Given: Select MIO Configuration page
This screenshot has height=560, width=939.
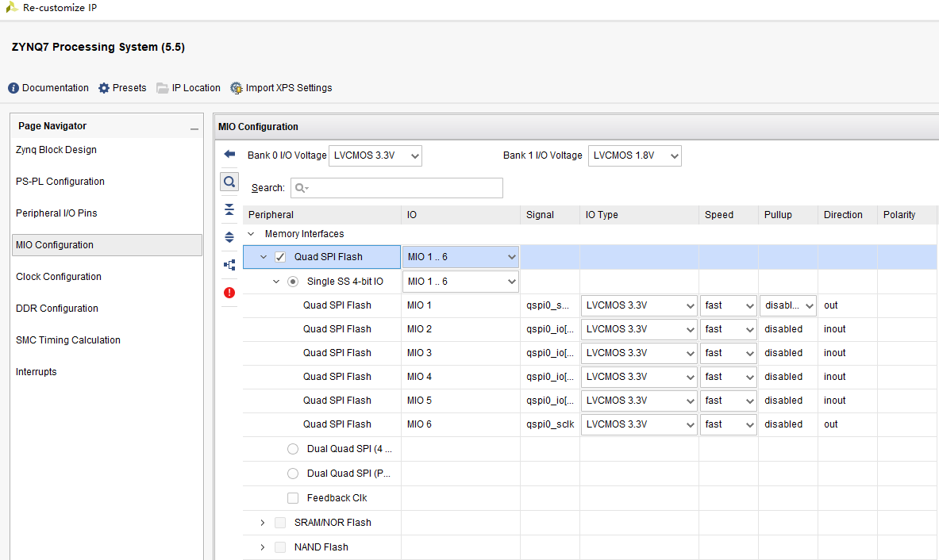Looking at the screenshot, I should click(x=107, y=244).
